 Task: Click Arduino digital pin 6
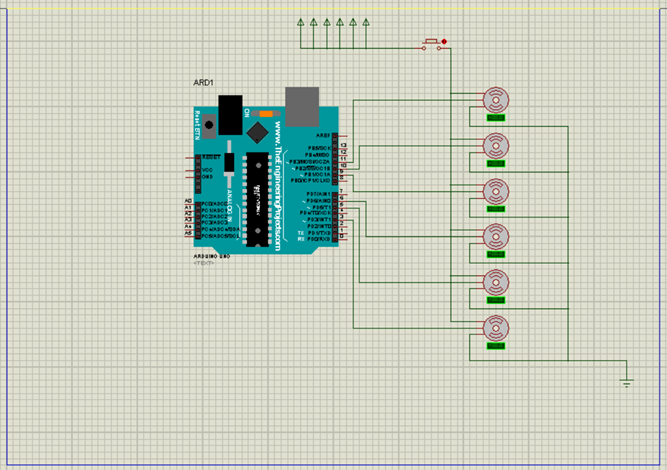pos(340,201)
